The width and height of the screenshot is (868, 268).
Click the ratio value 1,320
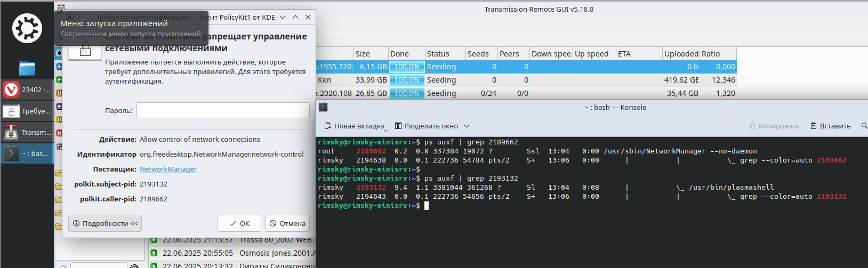click(725, 93)
